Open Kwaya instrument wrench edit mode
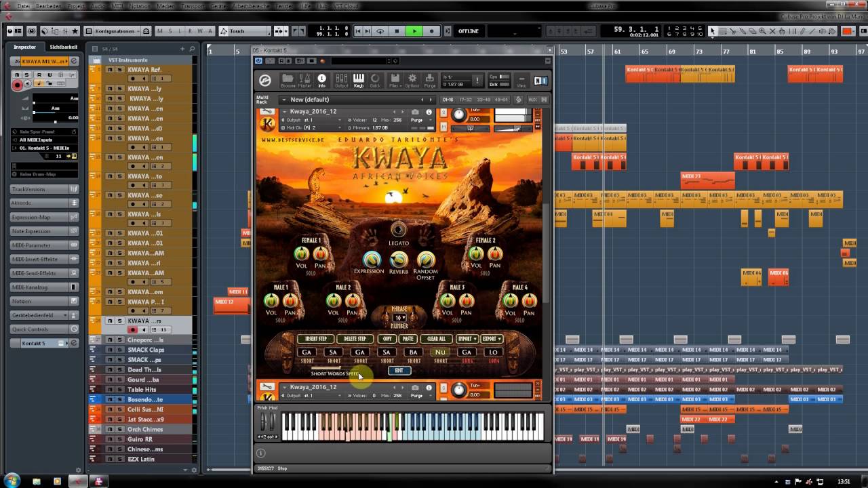Image resolution: width=868 pixels, height=488 pixels. 268,111
